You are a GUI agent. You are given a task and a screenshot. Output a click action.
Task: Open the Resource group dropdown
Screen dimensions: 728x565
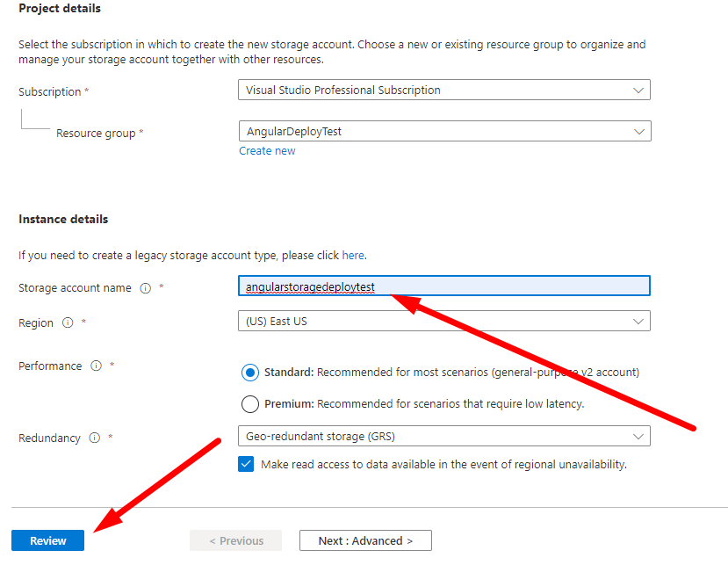[443, 131]
